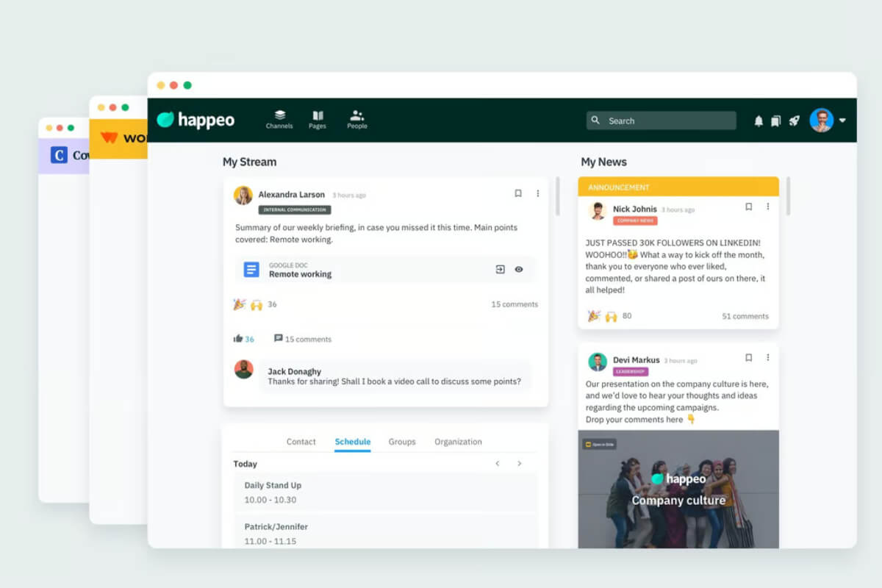This screenshot has width=882, height=588.
Task: Open Channels from the top navigation
Action: click(x=279, y=120)
